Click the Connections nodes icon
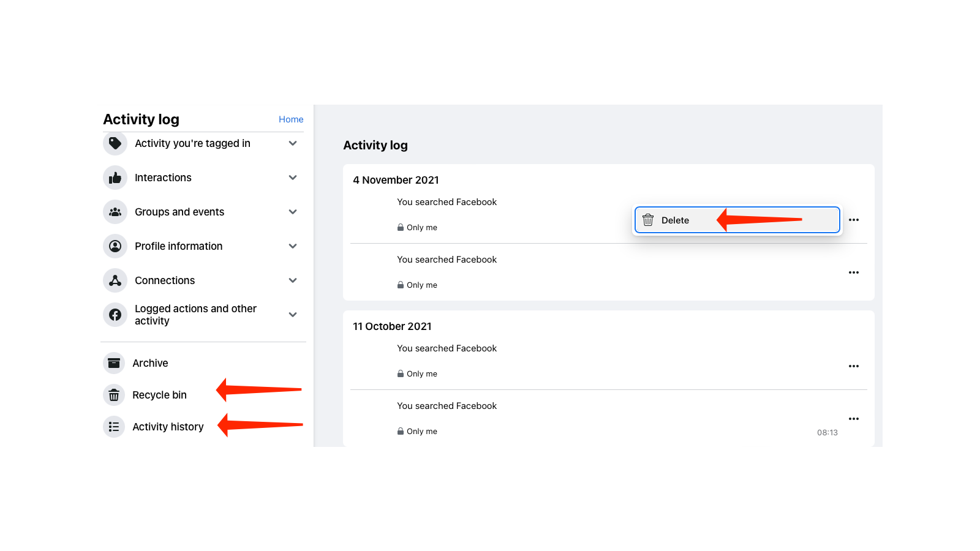Image resolution: width=980 pixels, height=551 pixels. point(115,280)
